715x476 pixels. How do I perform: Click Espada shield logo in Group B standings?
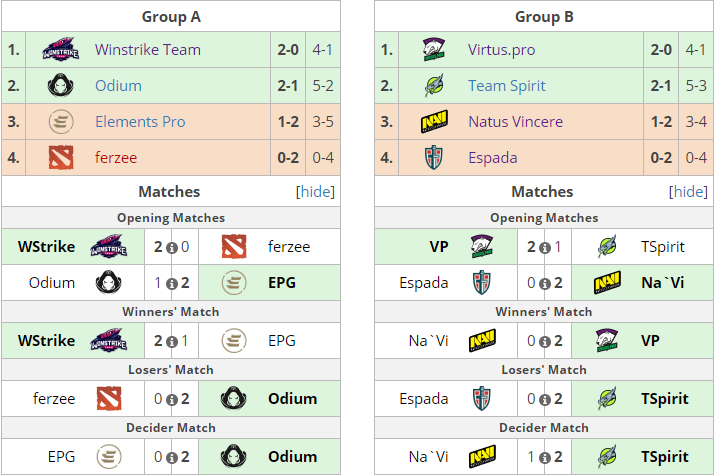[434, 158]
